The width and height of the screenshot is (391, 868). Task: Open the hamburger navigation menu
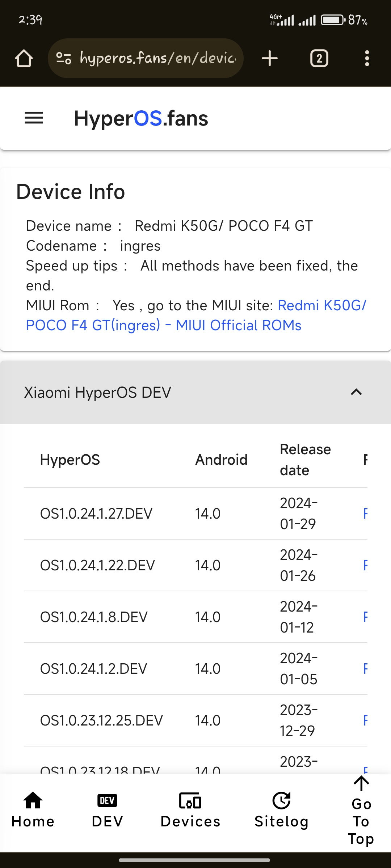click(x=34, y=118)
